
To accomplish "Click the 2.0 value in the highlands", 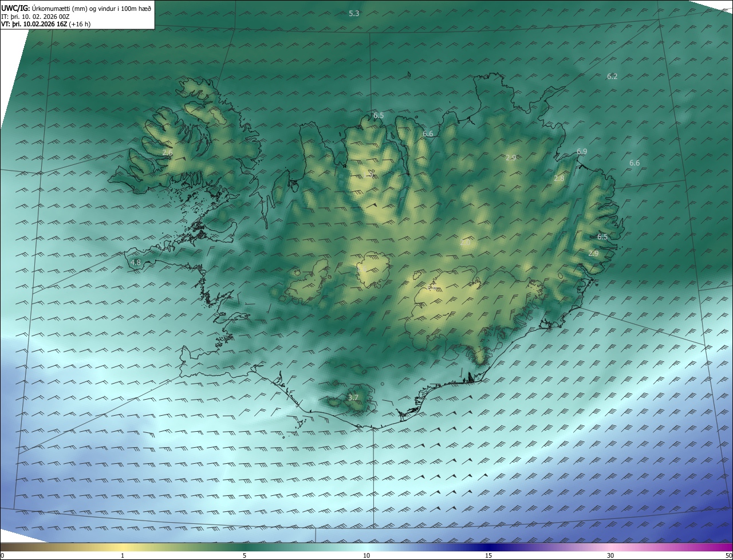I will pos(465,243).
